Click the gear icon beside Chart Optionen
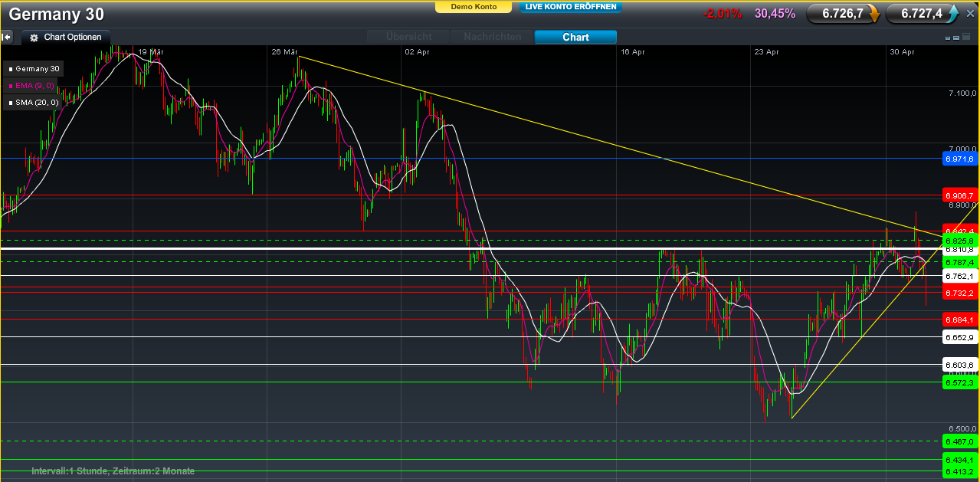Screen dimensions: 980x482 click(34, 37)
